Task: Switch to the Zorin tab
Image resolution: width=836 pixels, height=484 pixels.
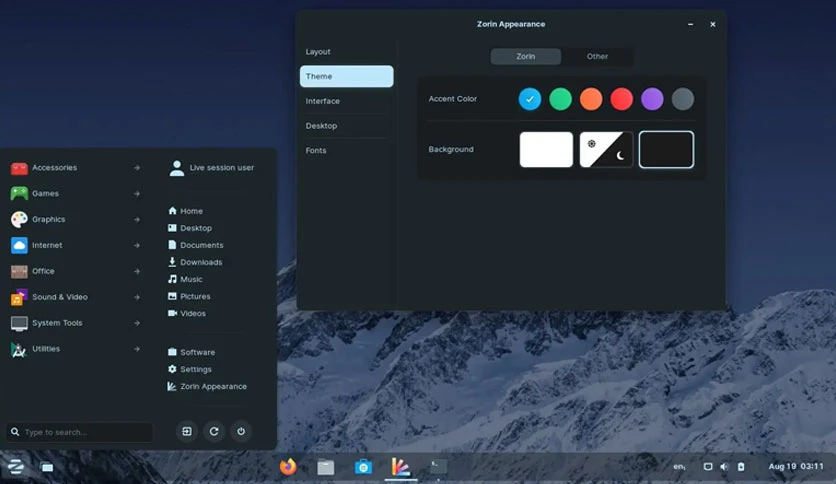Action: pyautogui.click(x=526, y=57)
